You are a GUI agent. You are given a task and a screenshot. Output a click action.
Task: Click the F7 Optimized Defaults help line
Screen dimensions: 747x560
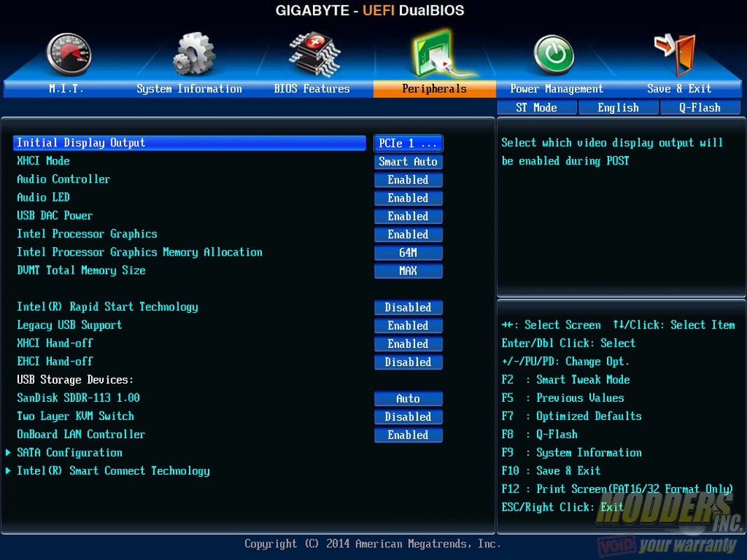coord(571,416)
